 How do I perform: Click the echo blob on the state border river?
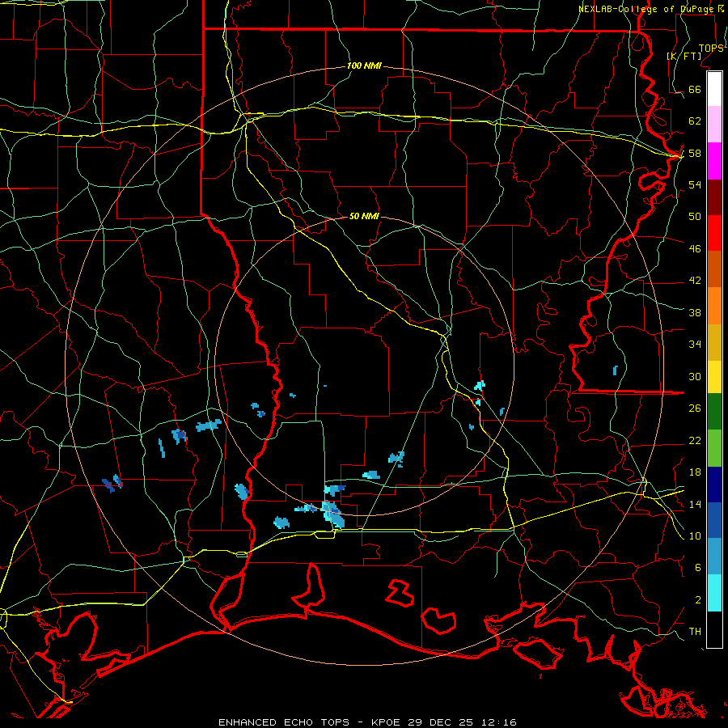pos(242,491)
